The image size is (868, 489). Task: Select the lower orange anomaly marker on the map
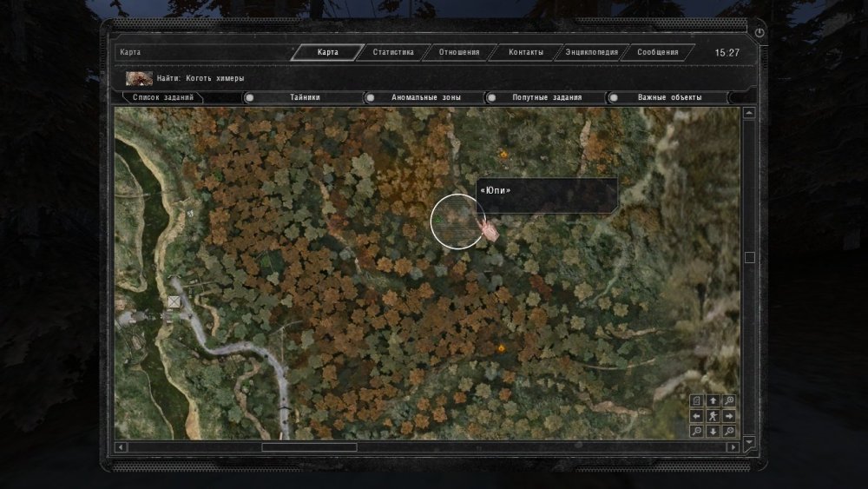pyautogui.click(x=501, y=348)
